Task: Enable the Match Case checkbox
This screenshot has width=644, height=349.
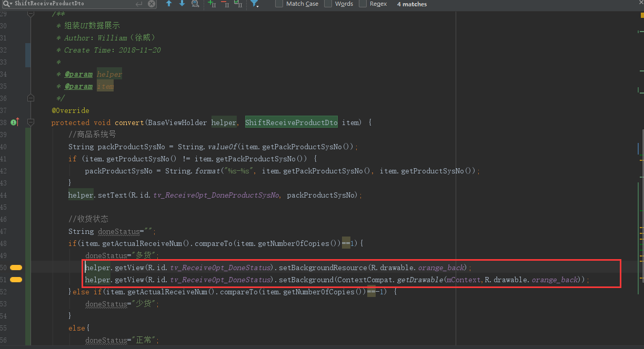Action: pos(279,4)
